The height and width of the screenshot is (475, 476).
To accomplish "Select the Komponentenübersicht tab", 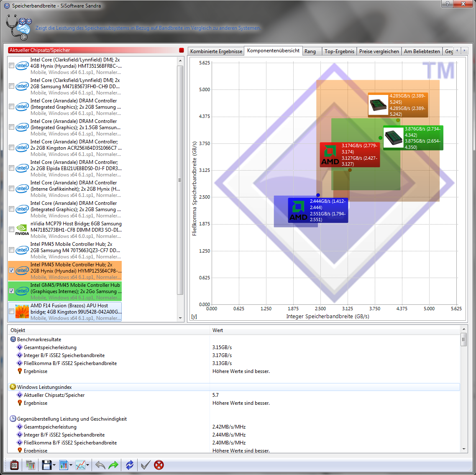I will click(x=273, y=51).
